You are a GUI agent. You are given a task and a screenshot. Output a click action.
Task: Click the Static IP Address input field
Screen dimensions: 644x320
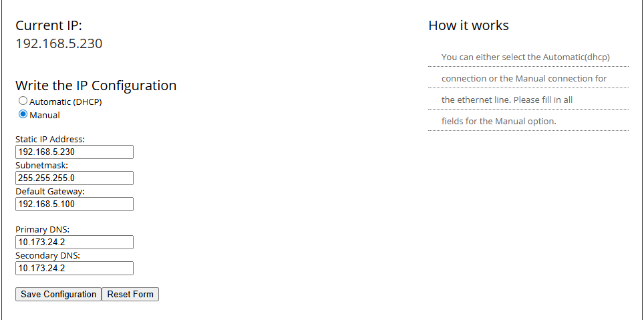74,152
